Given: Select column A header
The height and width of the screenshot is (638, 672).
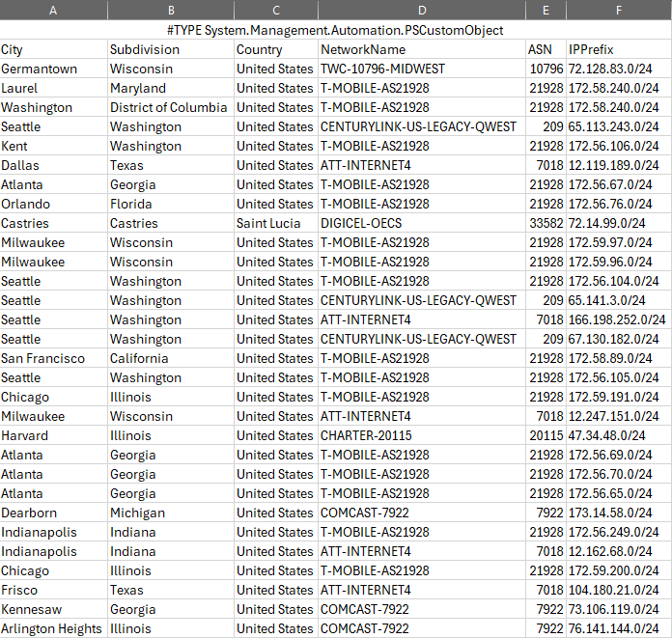Looking at the screenshot, I should point(53,10).
